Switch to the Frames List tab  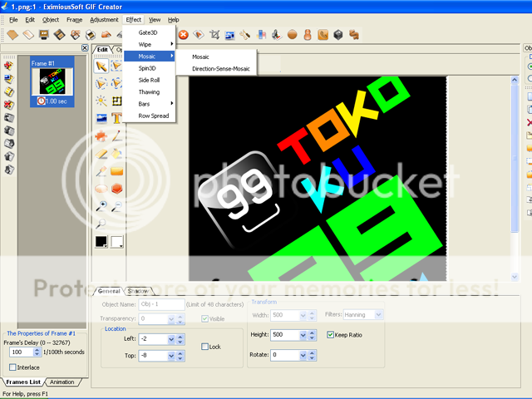tap(23, 382)
